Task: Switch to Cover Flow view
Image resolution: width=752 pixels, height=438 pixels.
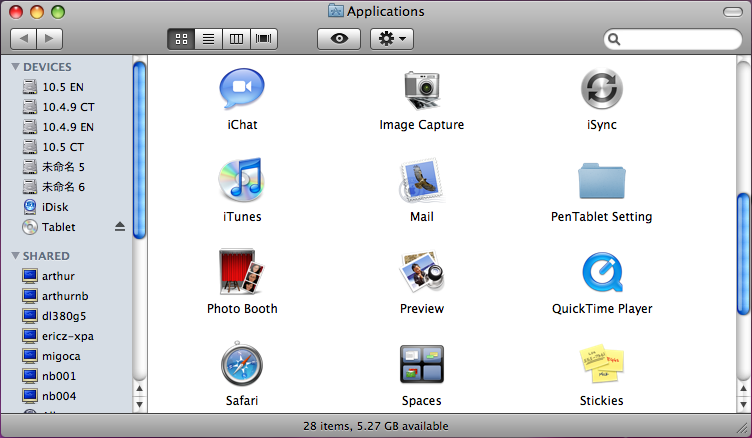Action: [x=263, y=39]
